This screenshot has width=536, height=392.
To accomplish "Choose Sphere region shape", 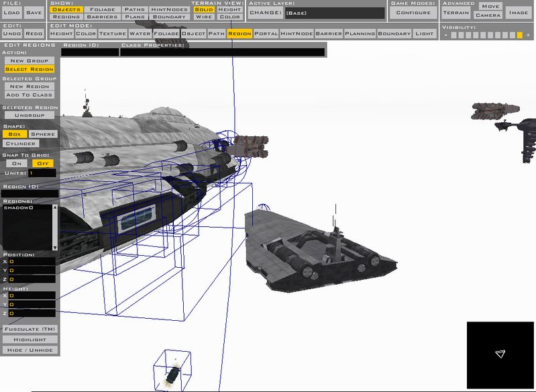I will (43, 134).
